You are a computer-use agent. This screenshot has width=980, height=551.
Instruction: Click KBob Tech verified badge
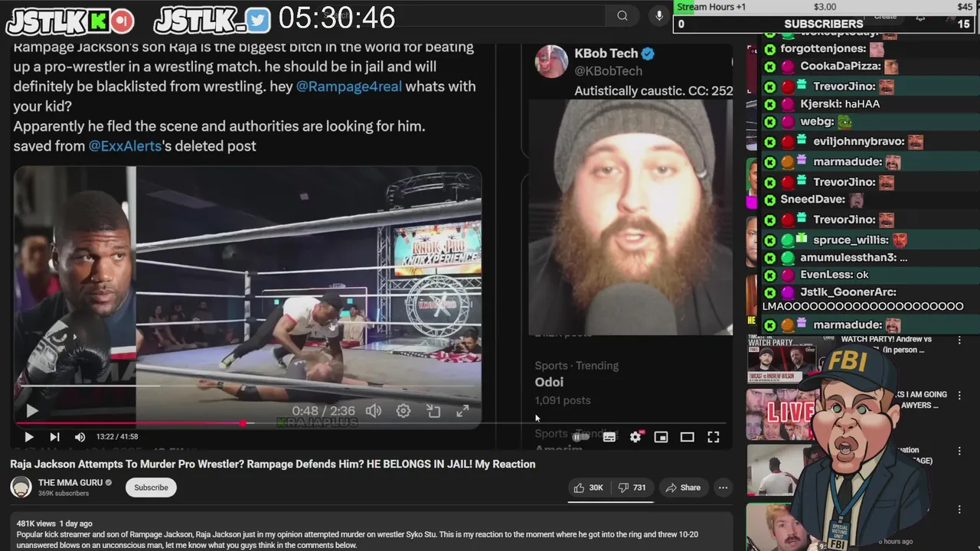(x=648, y=54)
